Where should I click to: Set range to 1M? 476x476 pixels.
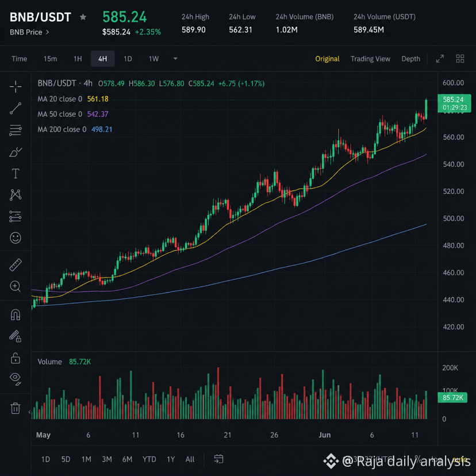(x=86, y=459)
